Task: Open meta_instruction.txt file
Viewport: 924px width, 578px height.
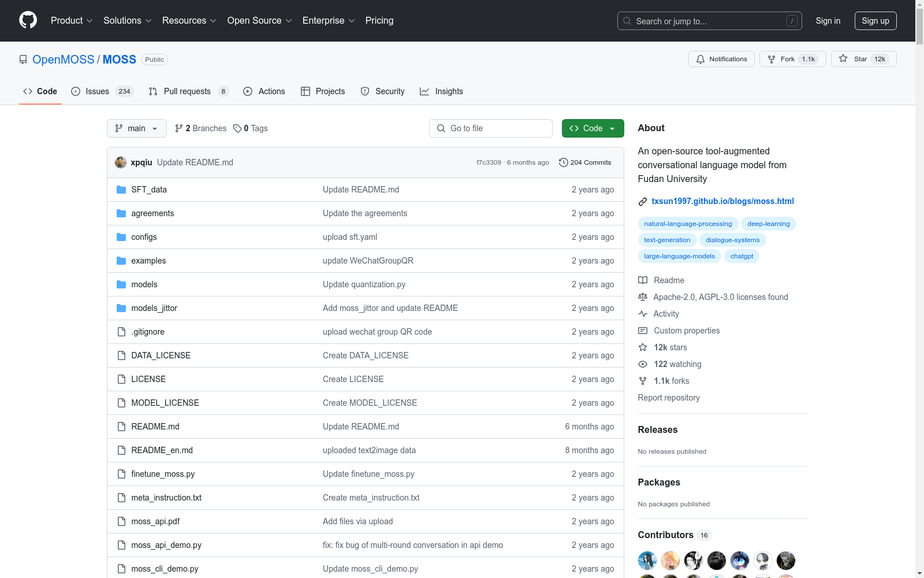Action: [166, 498]
